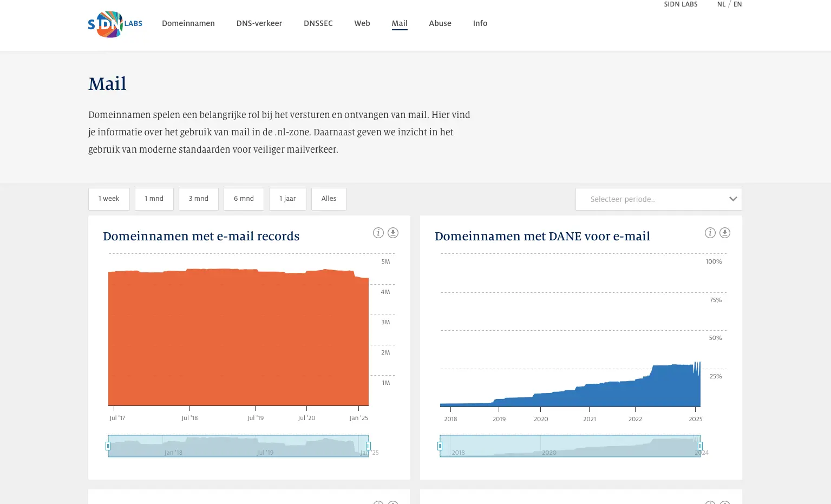Open info for Domeinnamen met e-mail records chart

tap(378, 232)
